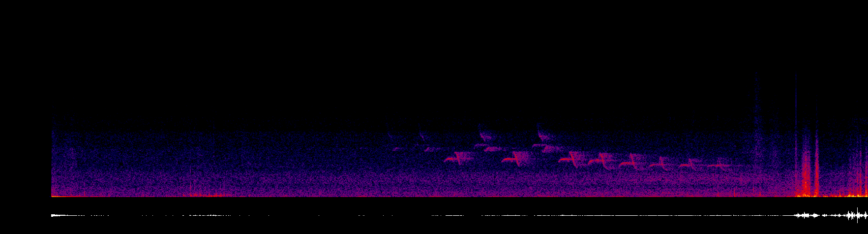
Task: Click the short horizontal streak under the fourth upper sweep
Action: (x=539, y=146)
